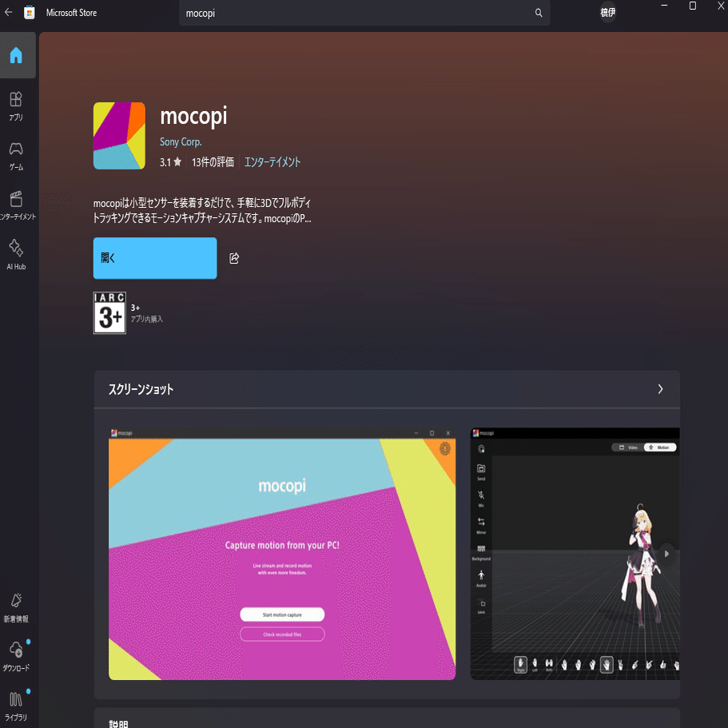Open the ダウンロード section
This screenshot has height=728, width=728.
click(x=17, y=655)
